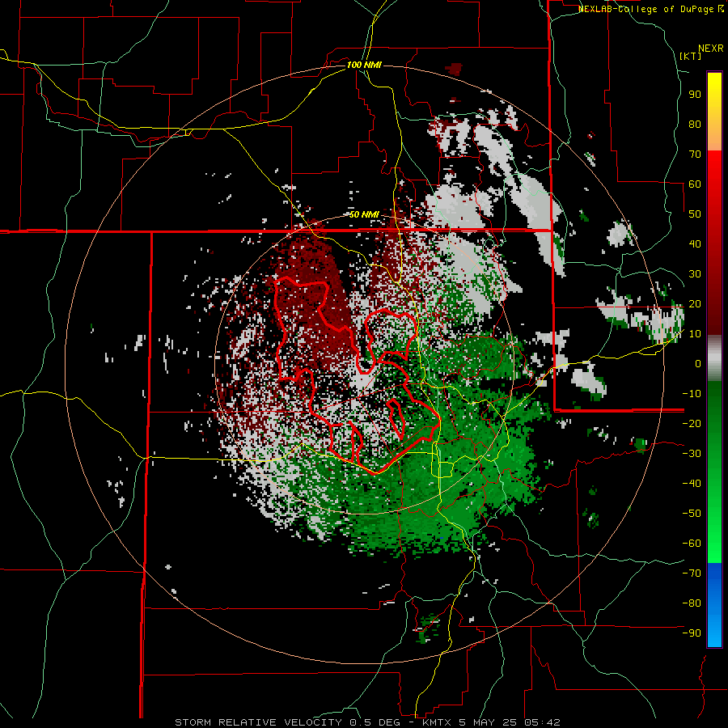Click the 0 value on the velocity scale
Screen dimensions: 728x728
[x=698, y=363]
